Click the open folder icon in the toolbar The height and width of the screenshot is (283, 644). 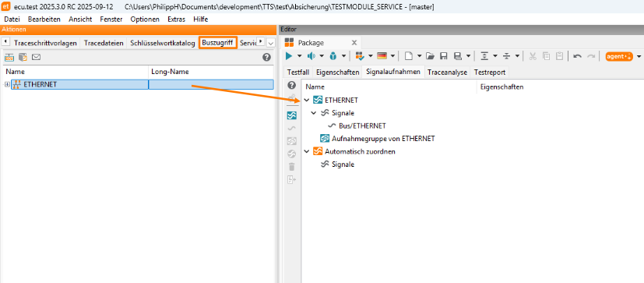(430, 56)
